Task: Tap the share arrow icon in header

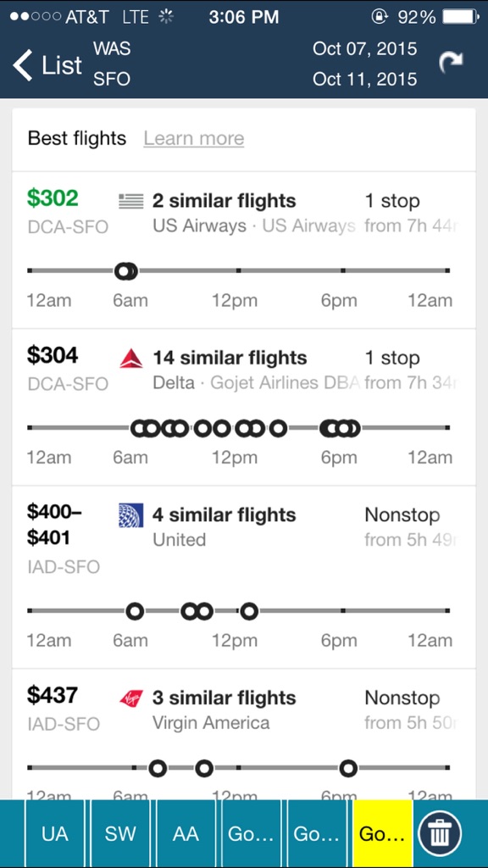Action: point(451,63)
